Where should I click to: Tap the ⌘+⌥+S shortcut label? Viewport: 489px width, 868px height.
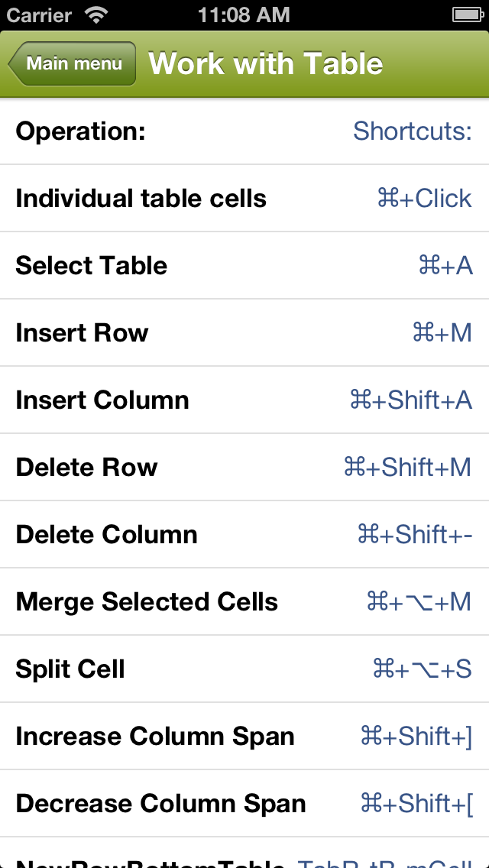click(x=422, y=669)
